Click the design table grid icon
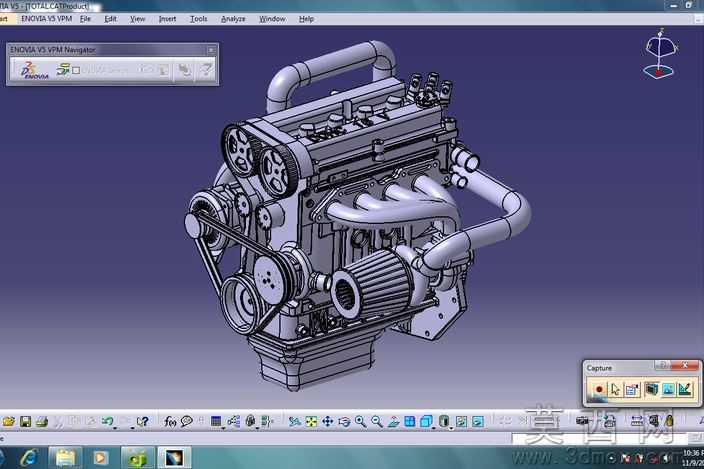The width and height of the screenshot is (704, 469). tap(216, 421)
